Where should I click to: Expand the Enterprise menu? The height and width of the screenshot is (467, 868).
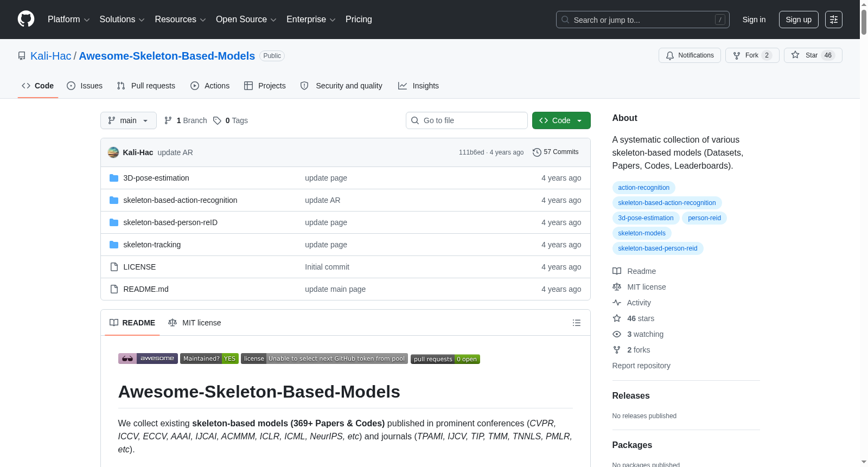tap(311, 20)
